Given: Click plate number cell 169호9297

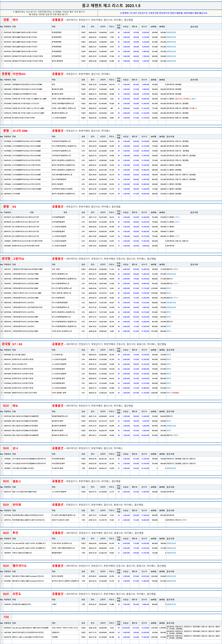Looking at the screenshot, I should pos(7,393).
